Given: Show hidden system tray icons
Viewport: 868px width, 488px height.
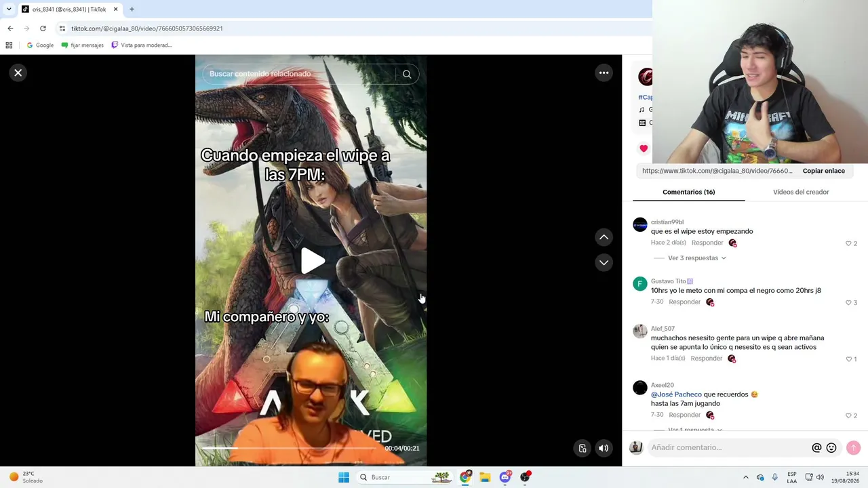Looking at the screenshot, I should pyautogui.click(x=746, y=477).
